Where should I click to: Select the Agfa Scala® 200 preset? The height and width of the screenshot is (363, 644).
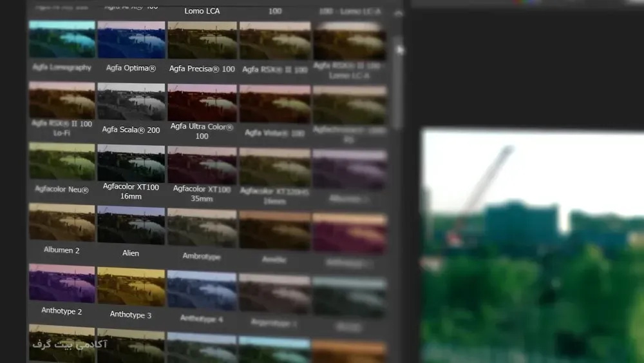[x=131, y=101]
